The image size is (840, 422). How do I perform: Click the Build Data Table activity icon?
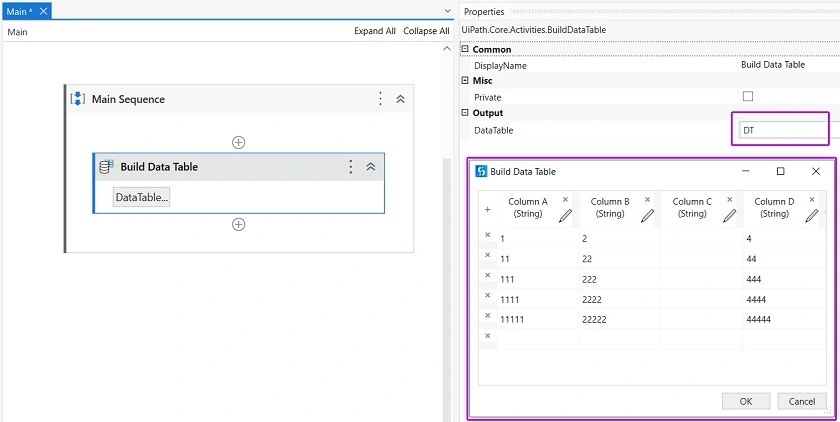(x=107, y=167)
